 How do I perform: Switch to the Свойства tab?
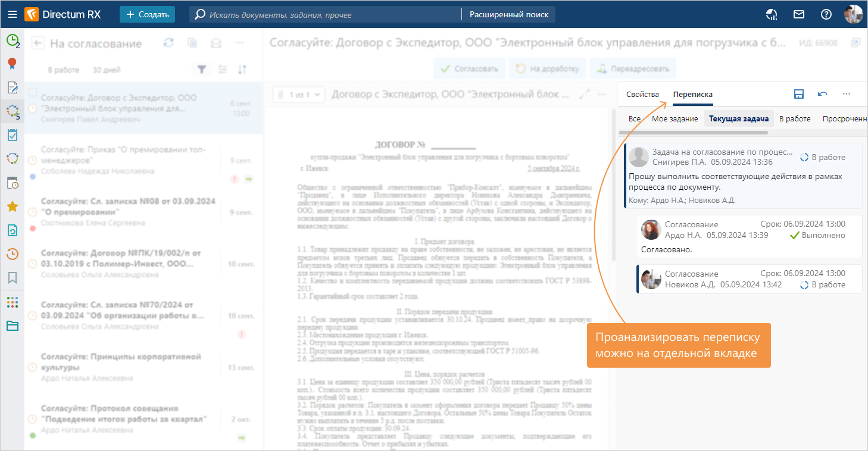[642, 94]
